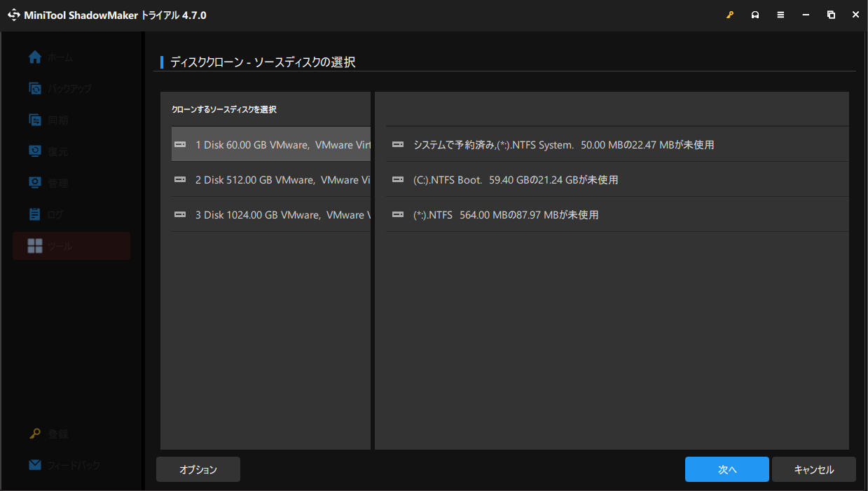Viewport: 868px width, 491px height.
Task: Click the ディスククローン - ソースディスクの選択 title
Action: (x=263, y=62)
